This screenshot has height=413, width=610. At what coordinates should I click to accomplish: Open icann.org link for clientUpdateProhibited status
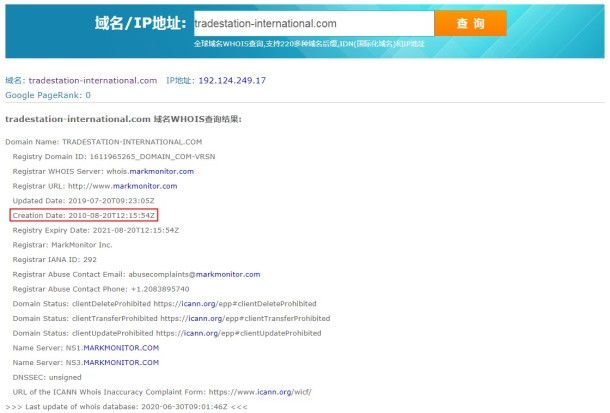coord(201,333)
